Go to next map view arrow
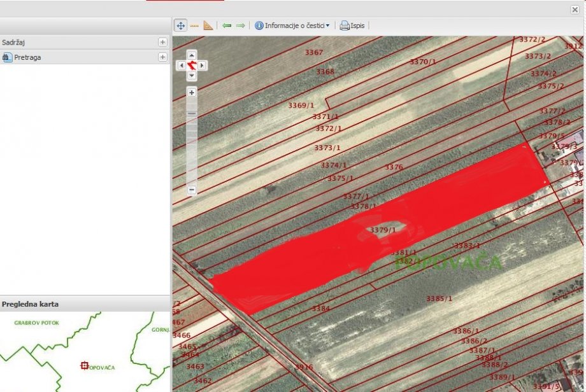The width and height of the screenshot is (586, 392). coord(240,25)
